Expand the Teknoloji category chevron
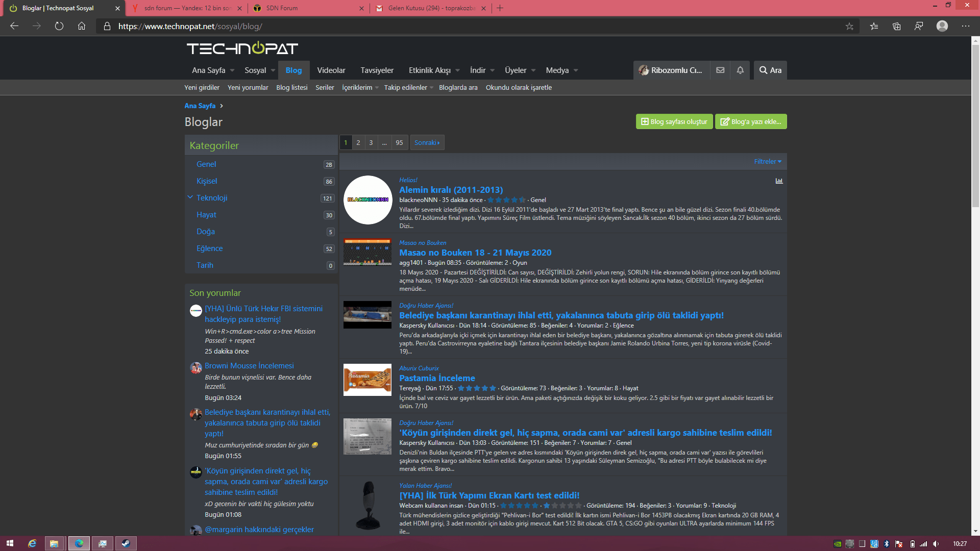980x551 pixels. pos(190,197)
